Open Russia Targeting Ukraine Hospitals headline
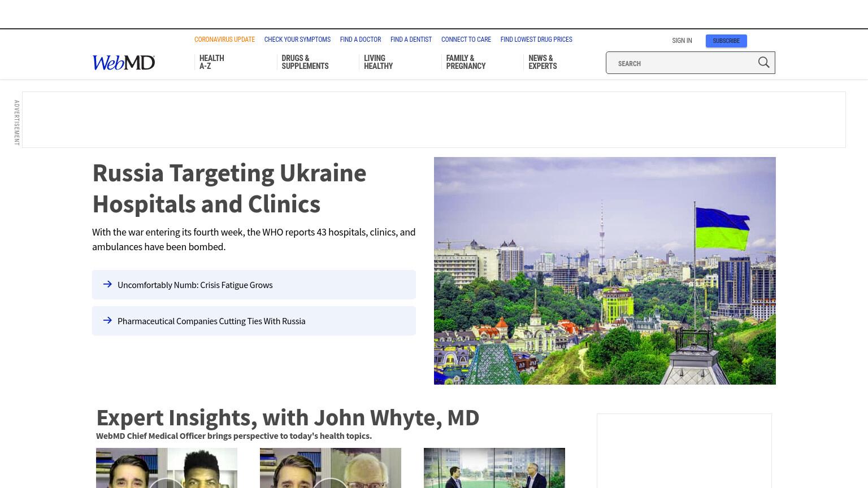The image size is (868, 488). point(229,188)
